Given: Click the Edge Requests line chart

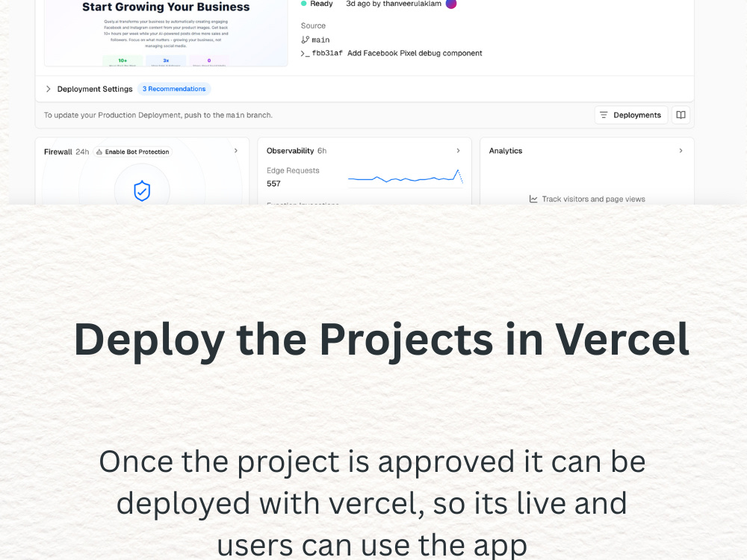Looking at the screenshot, I should 406,178.
